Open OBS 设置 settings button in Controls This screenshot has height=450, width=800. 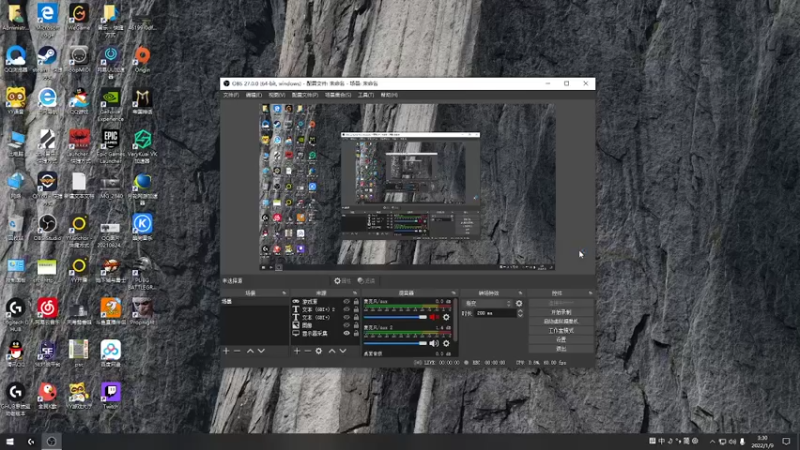[561, 339]
